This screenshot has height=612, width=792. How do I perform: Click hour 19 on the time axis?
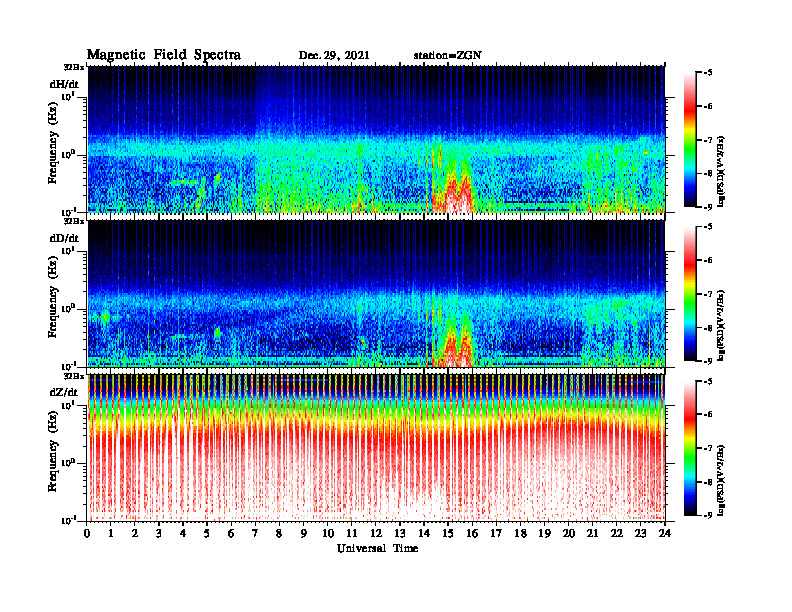544,534
